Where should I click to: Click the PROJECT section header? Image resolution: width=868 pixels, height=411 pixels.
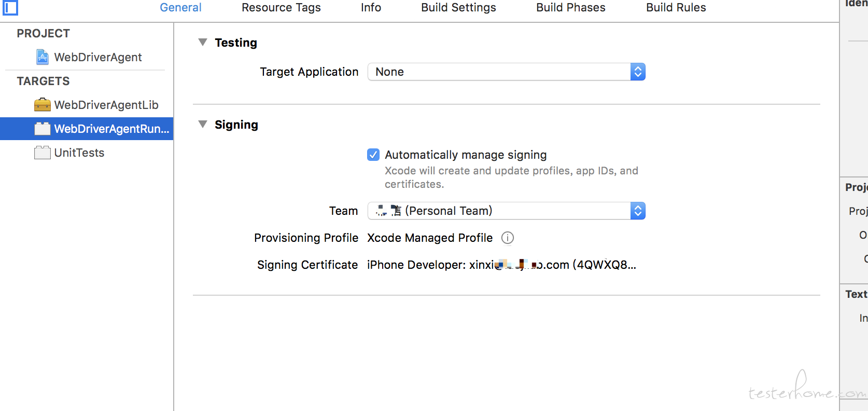43,33
